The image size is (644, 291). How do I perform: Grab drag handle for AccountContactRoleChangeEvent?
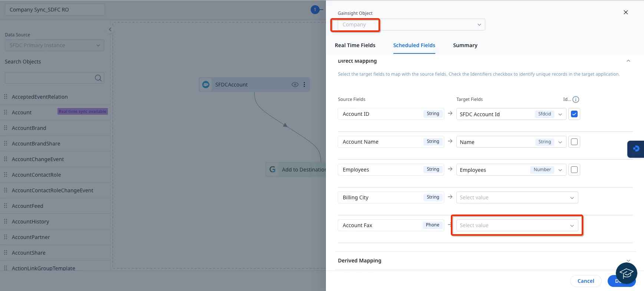6,190
